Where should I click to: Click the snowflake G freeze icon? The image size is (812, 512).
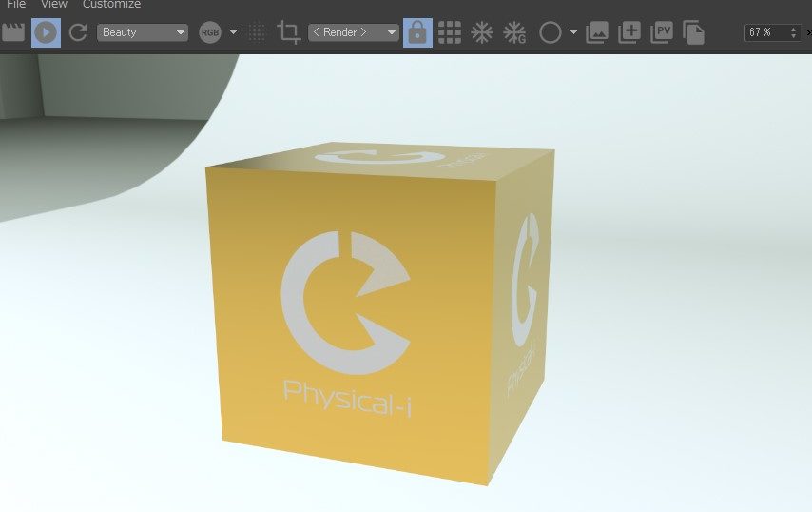514,32
